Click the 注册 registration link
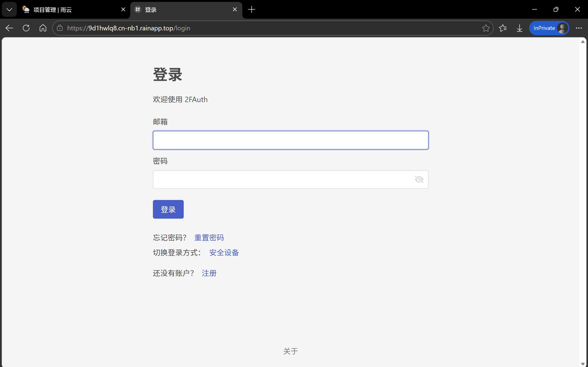 point(209,273)
